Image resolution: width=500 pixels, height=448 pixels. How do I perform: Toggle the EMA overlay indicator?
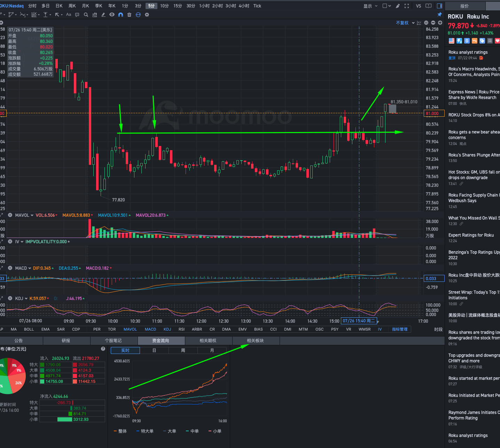point(46,329)
